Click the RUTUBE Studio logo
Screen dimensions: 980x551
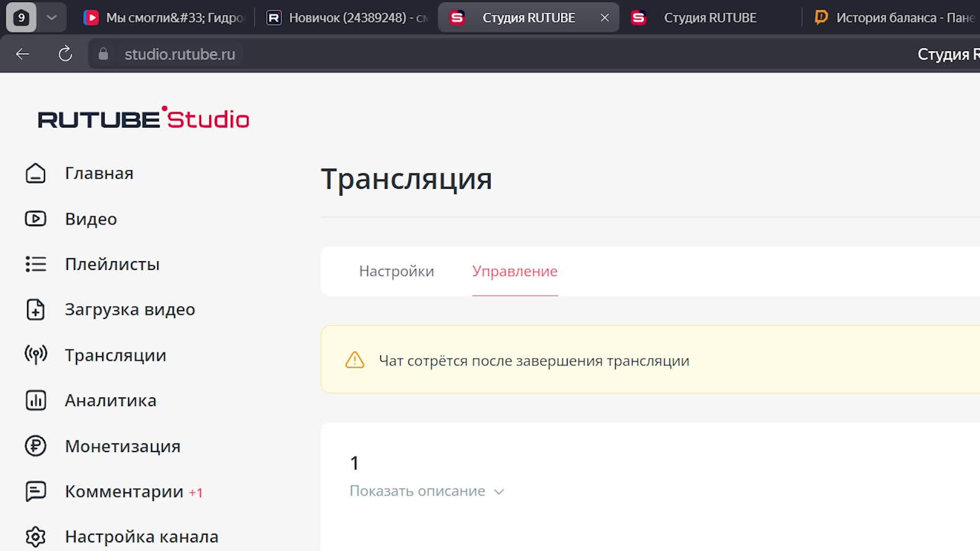pos(143,118)
